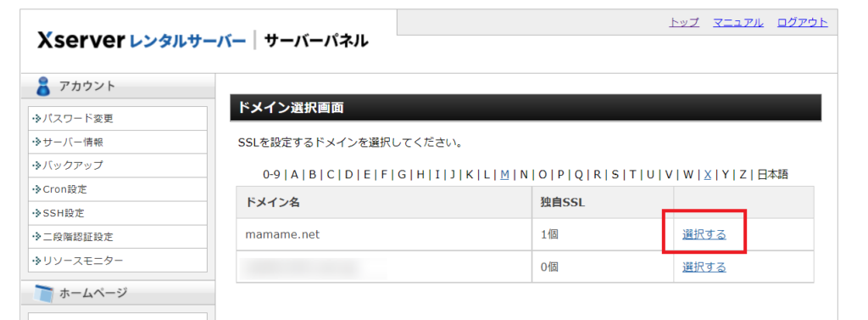This screenshot has height=320, width=868.
Task: Open SSH設定 sidebar entry
Action: 118,213
